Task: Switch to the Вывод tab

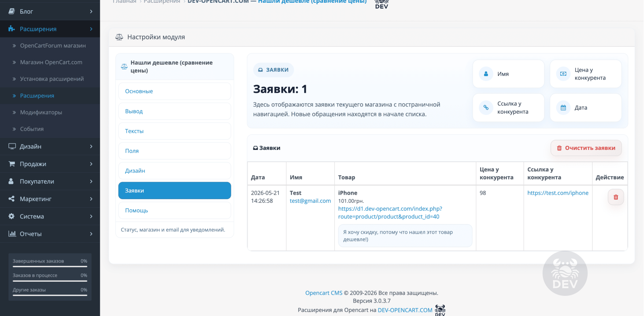Action: tap(175, 111)
